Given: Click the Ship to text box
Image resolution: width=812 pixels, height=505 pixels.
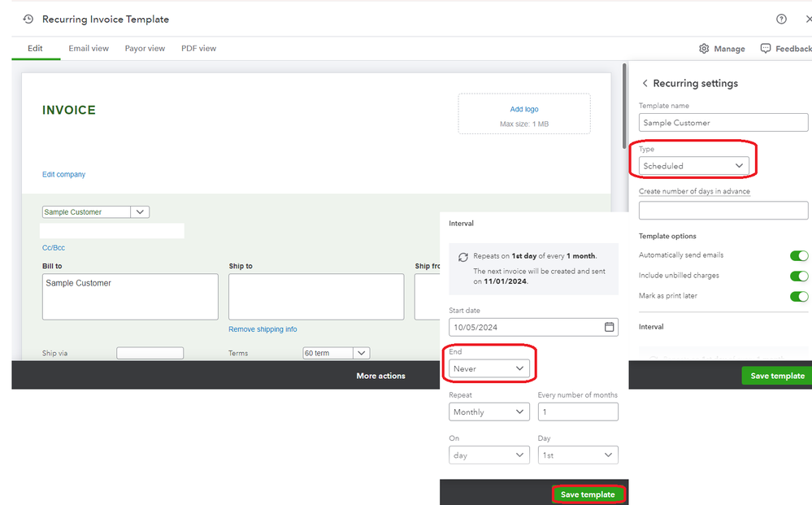Looking at the screenshot, I should (316, 297).
